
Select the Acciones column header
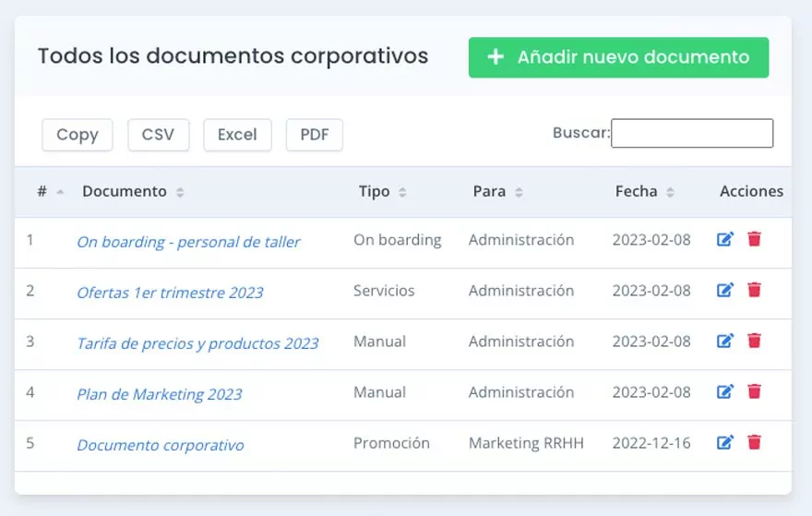tap(751, 191)
